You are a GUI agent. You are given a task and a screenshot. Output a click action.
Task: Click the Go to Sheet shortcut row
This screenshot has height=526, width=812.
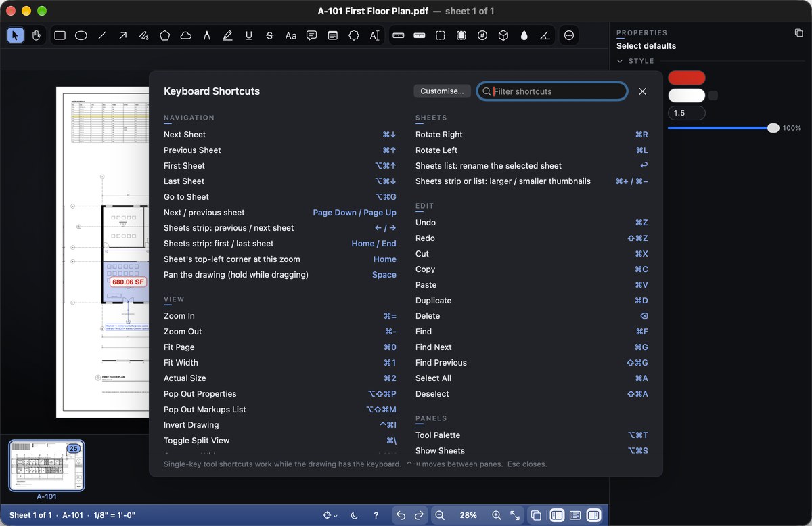(x=280, y=197)
